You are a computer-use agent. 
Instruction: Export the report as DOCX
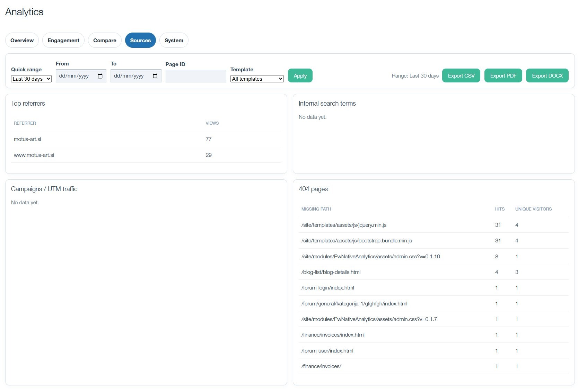point(547,76)
